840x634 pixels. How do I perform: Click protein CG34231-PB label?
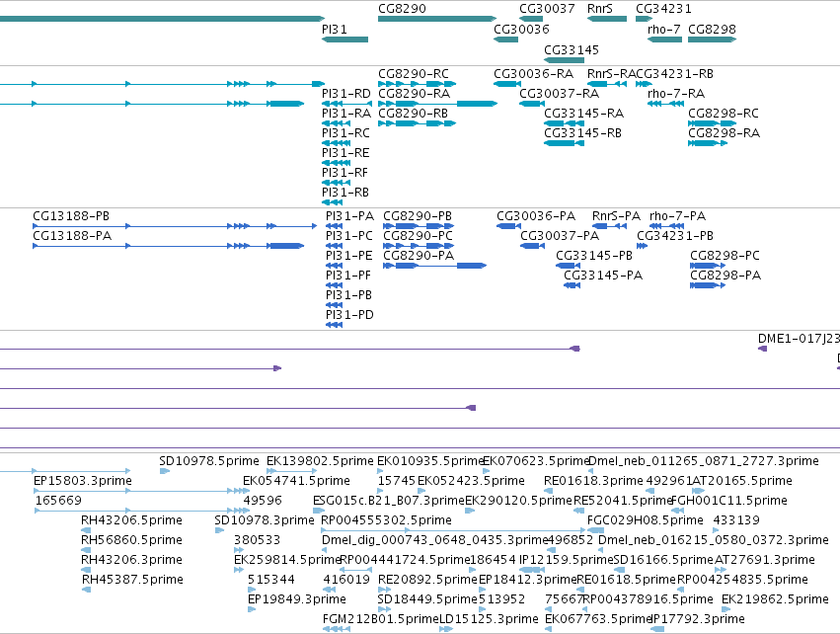pos(675,236)
